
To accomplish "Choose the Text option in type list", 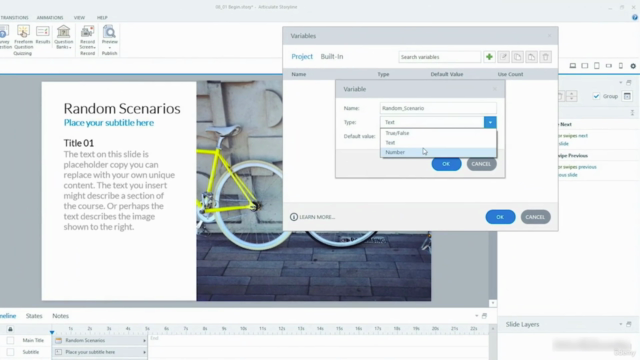I will (x=438, y=142).
